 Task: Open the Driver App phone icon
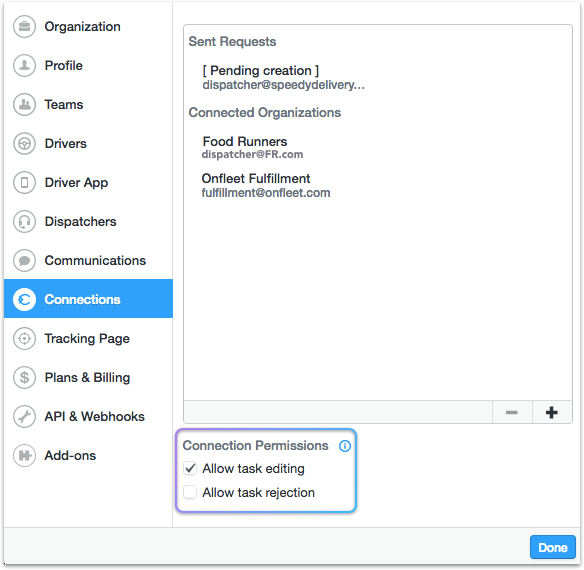tap(24, 183)
